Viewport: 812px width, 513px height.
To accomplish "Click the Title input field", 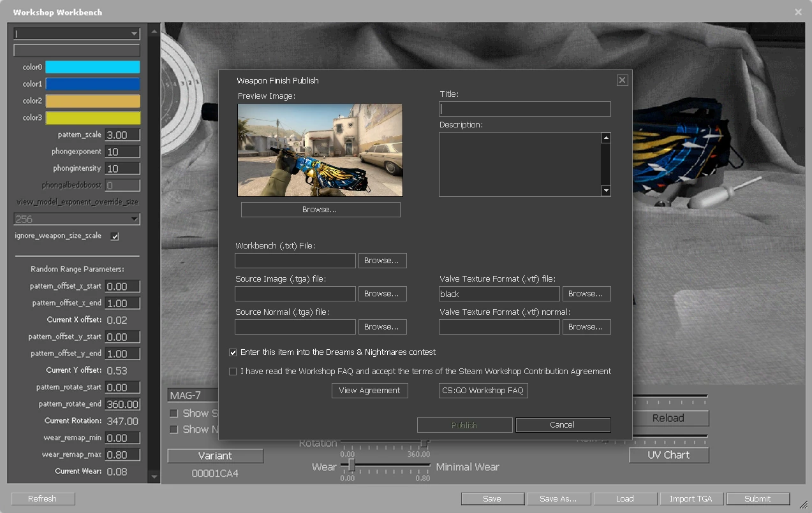I will click(x=525, y=109).
